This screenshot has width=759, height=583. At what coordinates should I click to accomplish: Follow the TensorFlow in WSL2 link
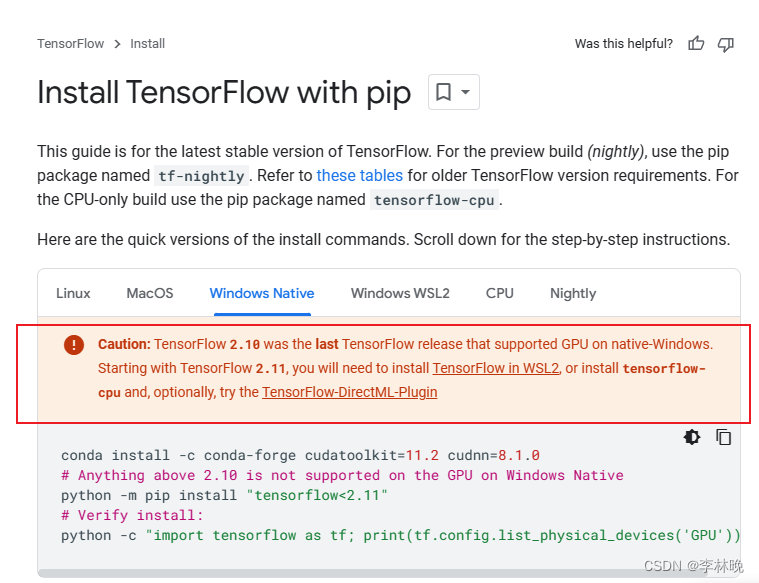tap(496, 368)
